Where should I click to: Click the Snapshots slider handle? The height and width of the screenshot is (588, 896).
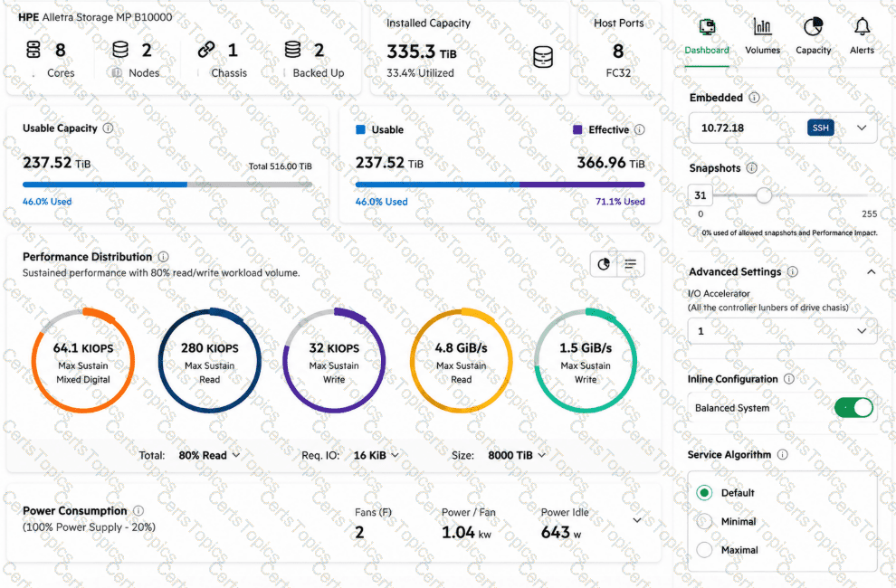[764, 195]
